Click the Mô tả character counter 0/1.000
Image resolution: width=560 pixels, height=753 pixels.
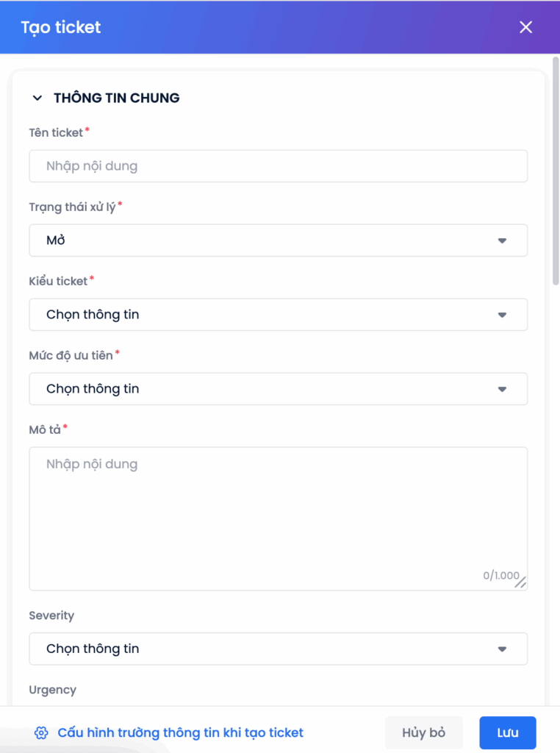[500, 576]
